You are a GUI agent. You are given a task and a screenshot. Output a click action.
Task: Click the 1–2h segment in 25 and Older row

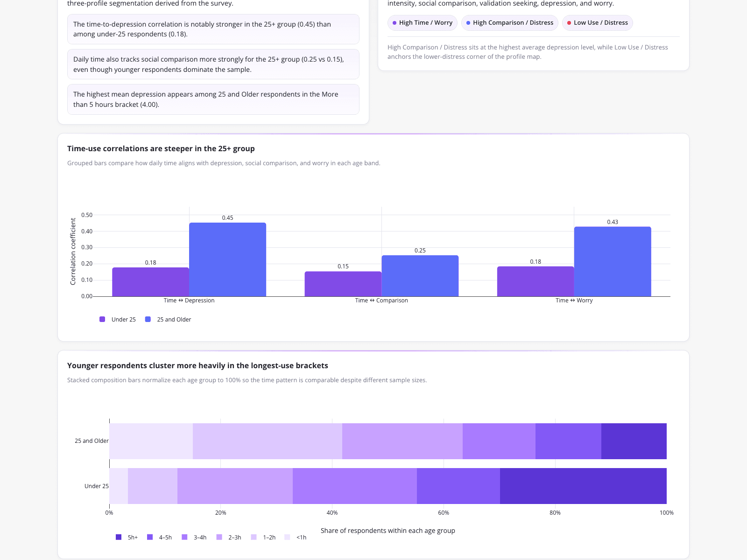click(268, 441)
